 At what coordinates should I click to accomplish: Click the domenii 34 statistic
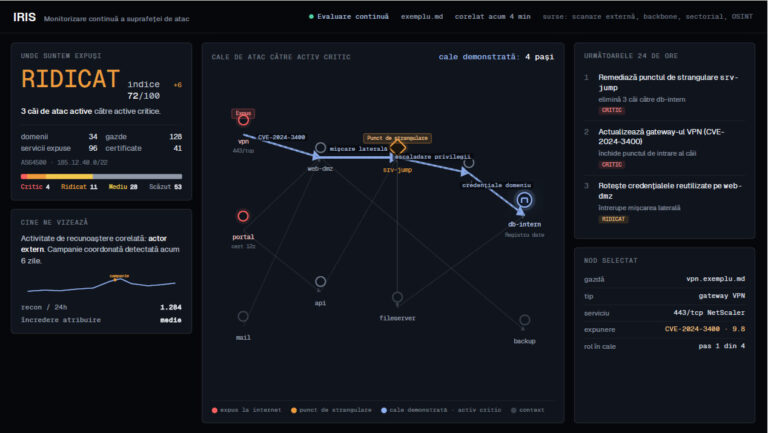pyautogui.click(x=59, y=137)
